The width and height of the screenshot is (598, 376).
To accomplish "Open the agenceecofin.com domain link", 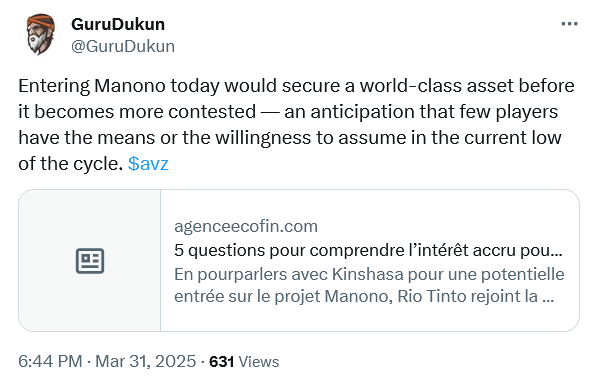I will [x=246, y=227].
